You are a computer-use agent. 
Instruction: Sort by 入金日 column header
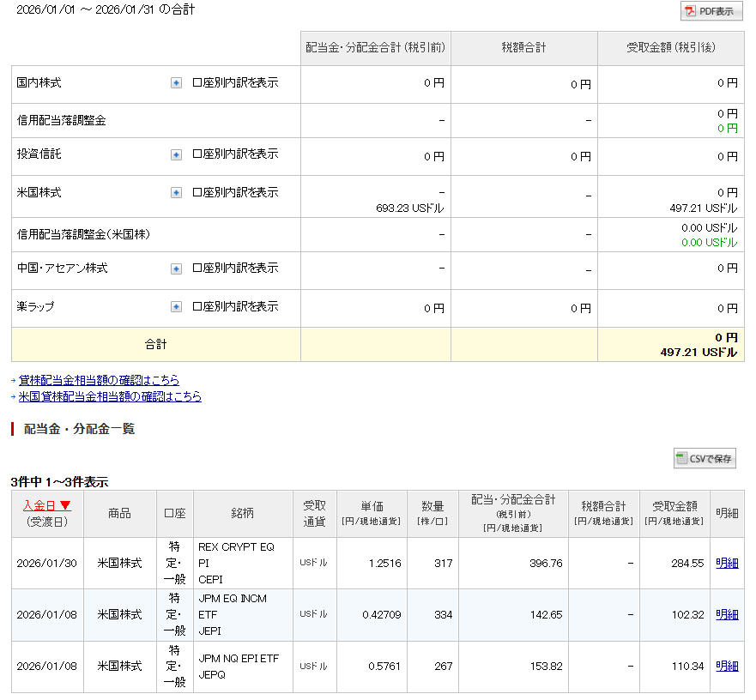[41, 505]
